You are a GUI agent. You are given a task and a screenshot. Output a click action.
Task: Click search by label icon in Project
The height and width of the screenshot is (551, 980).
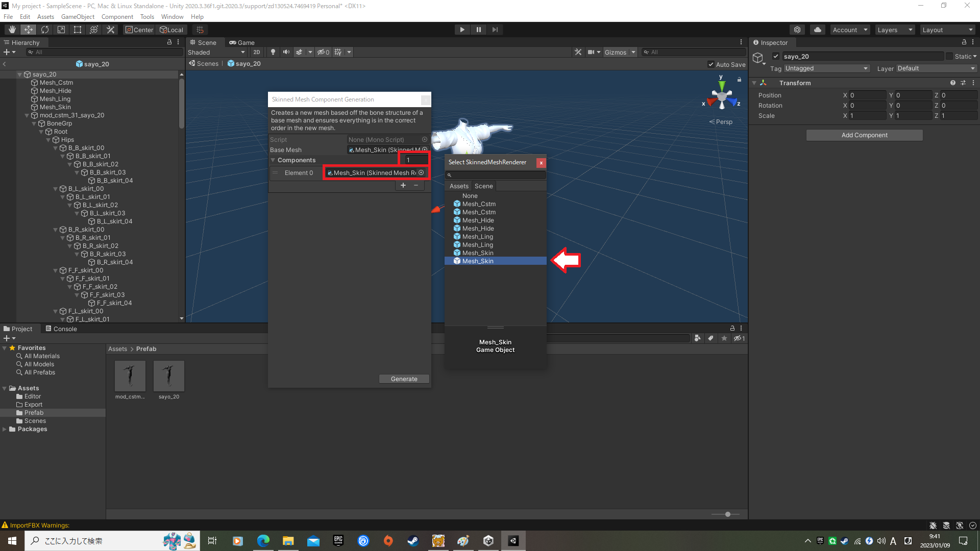coord(710,338)
